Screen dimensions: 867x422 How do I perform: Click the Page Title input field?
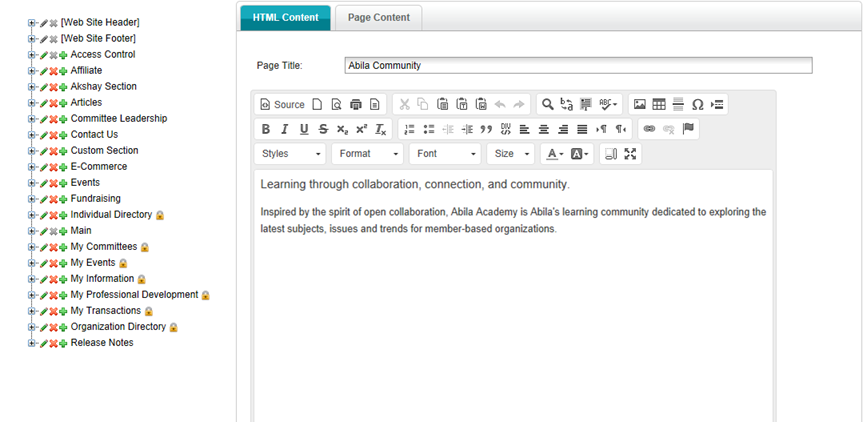click(578, 65)
